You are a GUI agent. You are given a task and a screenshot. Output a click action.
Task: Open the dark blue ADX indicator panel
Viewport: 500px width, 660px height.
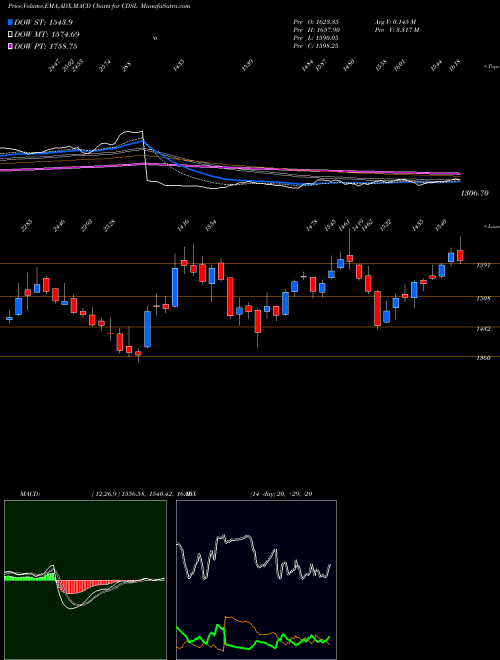click(256, 580)
